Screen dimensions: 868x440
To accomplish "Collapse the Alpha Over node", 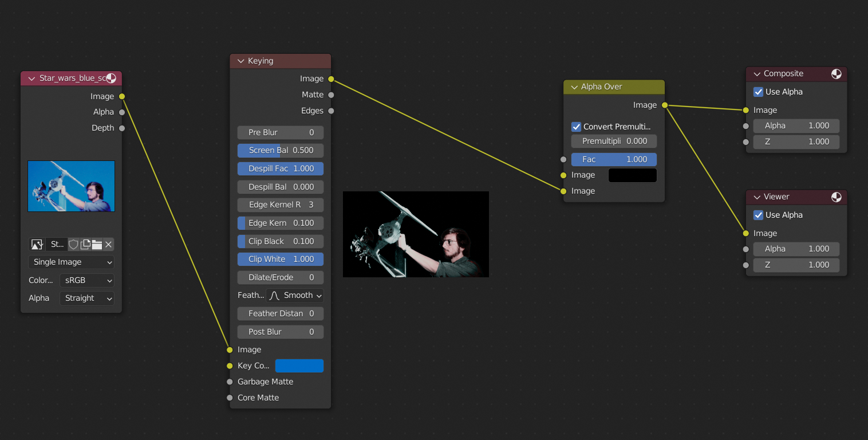I will [574, 87].
